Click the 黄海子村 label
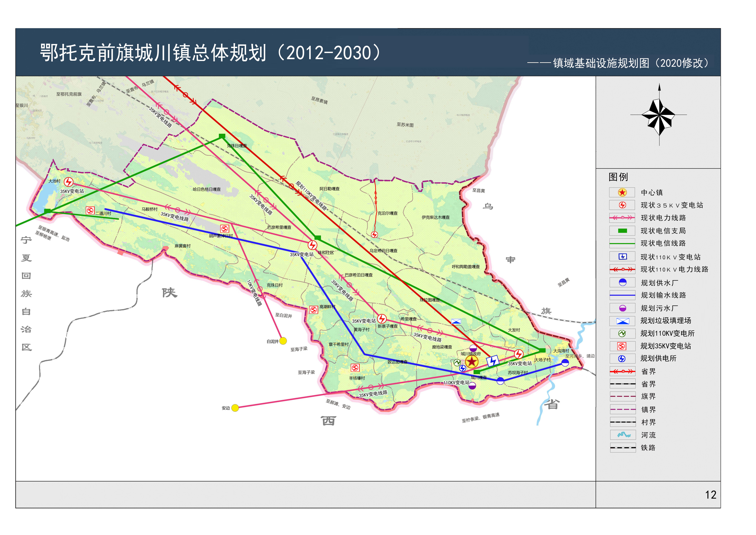 coord(361,330)
